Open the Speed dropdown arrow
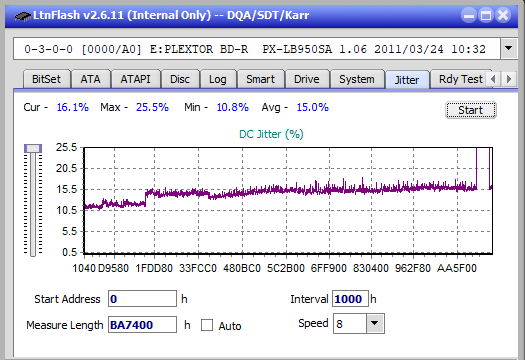Image resolution: width=525 pixels, height=360 pixels. pyautogui.click(x=375, y=323)
